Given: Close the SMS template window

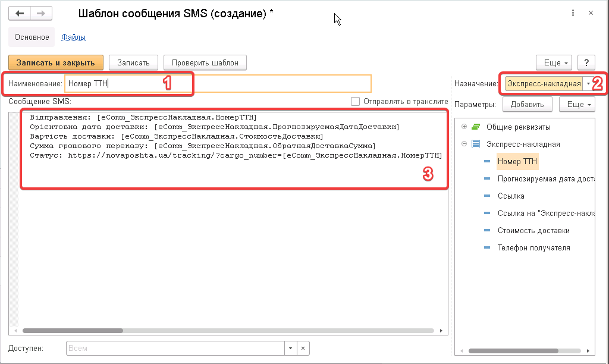Looking at the screenshot, I should point(591,12).
